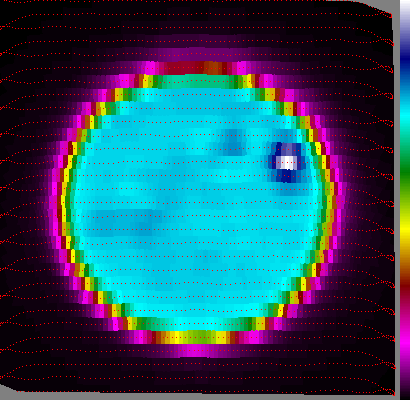Select the dark blue patch below white spot
This screenshot has height=400, width=410.
click(x=287, y=176)
